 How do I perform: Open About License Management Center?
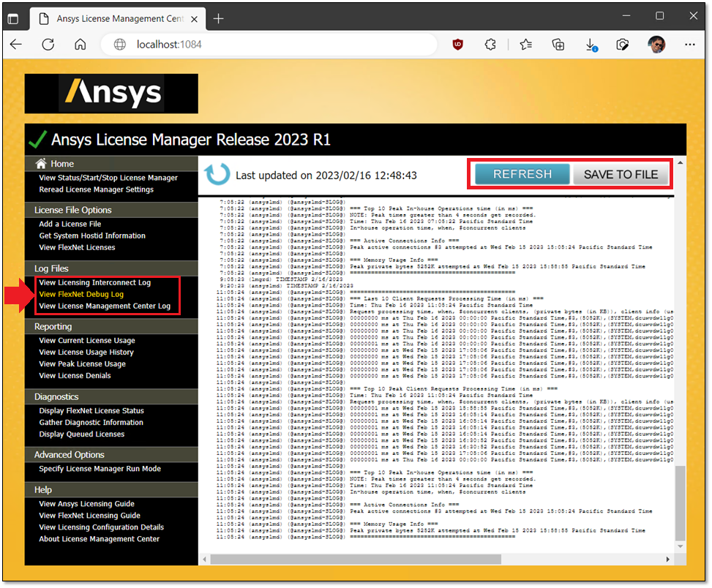click(x=99, y=540)
